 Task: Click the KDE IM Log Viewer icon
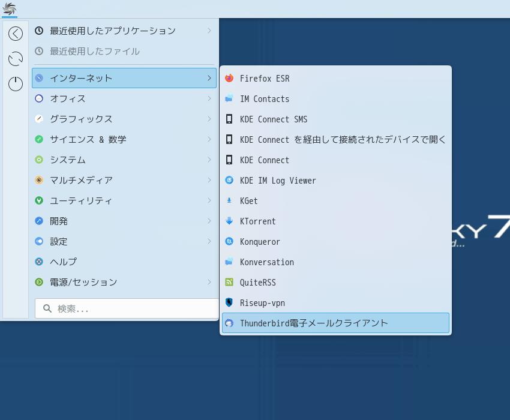(x=229, y=180)
